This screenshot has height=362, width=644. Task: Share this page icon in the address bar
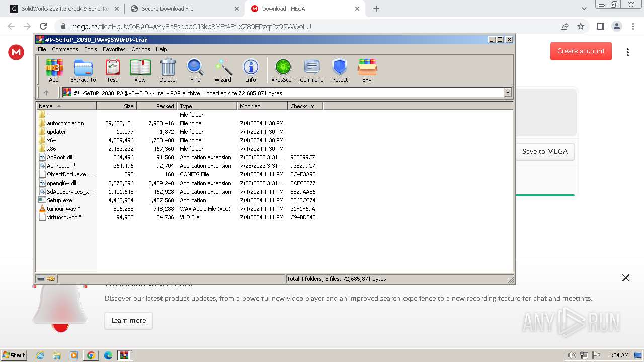565,26
